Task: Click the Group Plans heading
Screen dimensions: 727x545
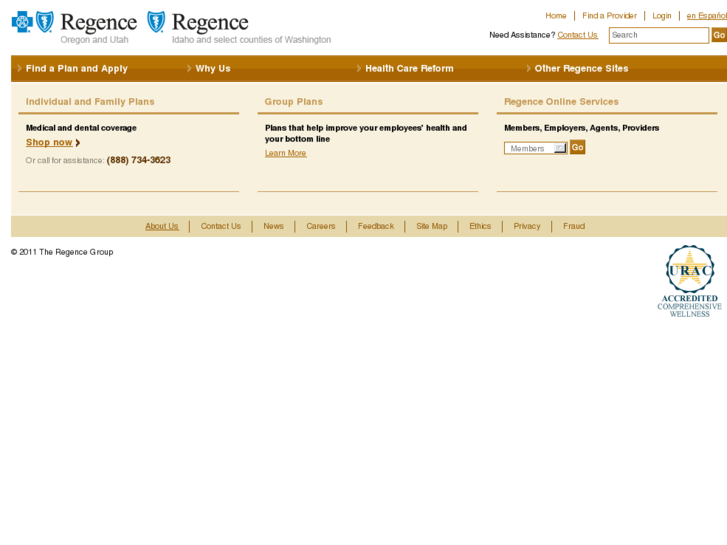Action: click(293, 102)
